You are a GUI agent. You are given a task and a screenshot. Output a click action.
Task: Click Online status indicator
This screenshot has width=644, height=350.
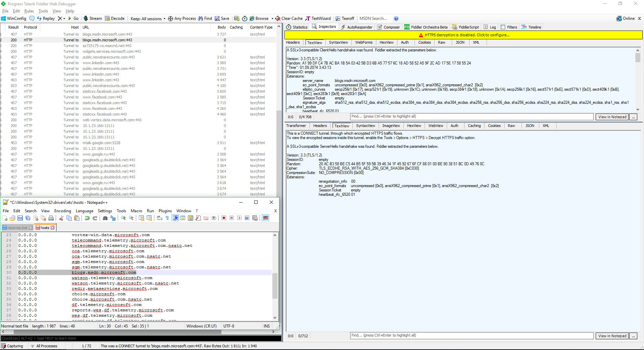point(626,18)
